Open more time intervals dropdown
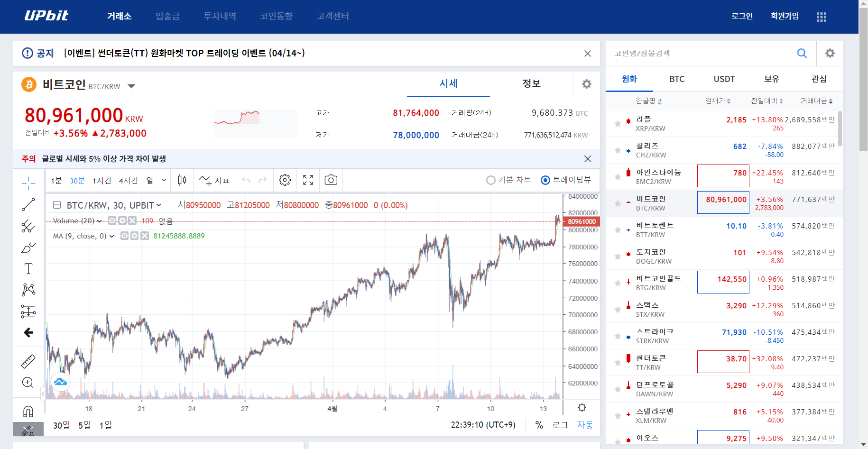 point(164,180)
